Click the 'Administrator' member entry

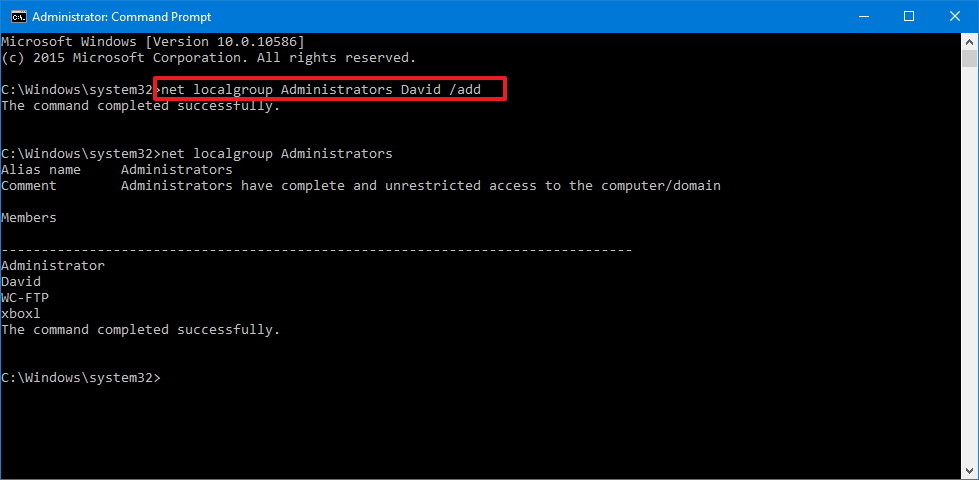(53, 266)
